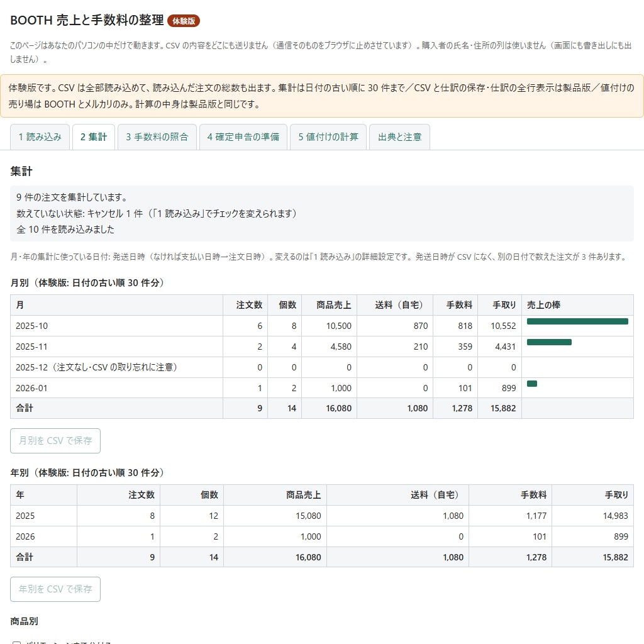The width and height of the screenshot is (644, 644).
Task: Open the 1 読み込み tab
Action: coord(40,136)
